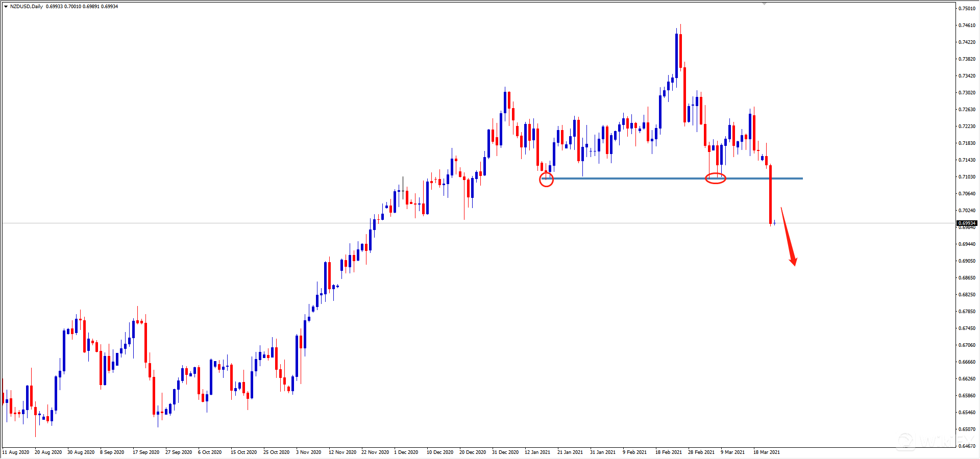Select the left red circle annotation
Image resolution: width=980 pixels, height=459 pixels.
click(546, 179)
